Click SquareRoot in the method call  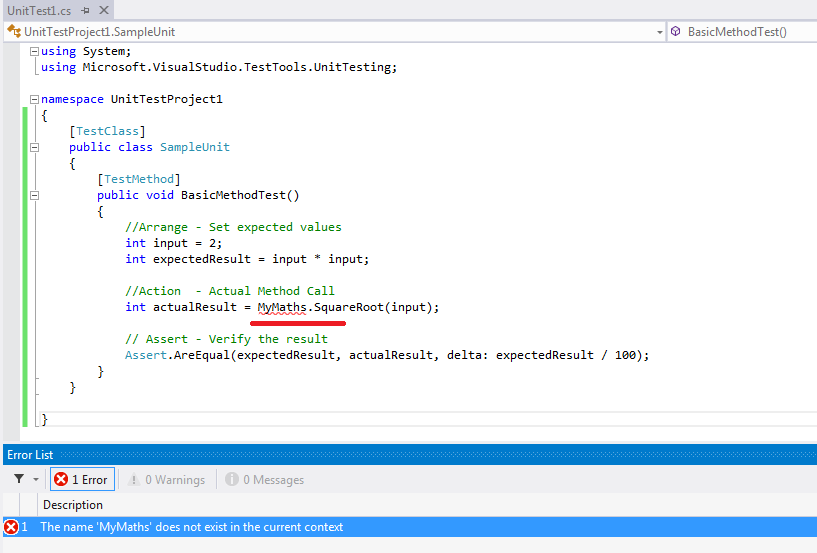(x=349, y=308)
